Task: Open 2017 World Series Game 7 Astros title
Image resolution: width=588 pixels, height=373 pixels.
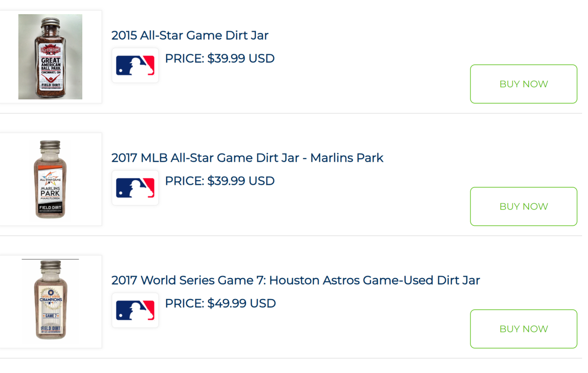Action: [x=295, y=280]
